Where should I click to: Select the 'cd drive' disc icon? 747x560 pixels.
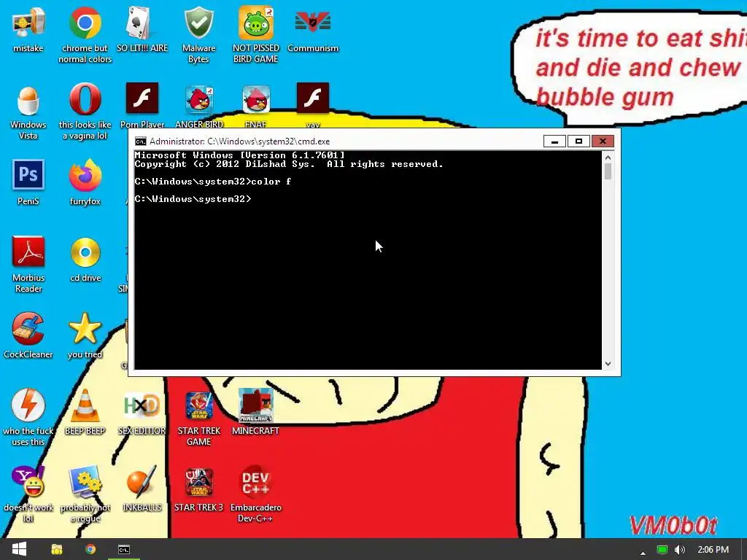(85, 252)
